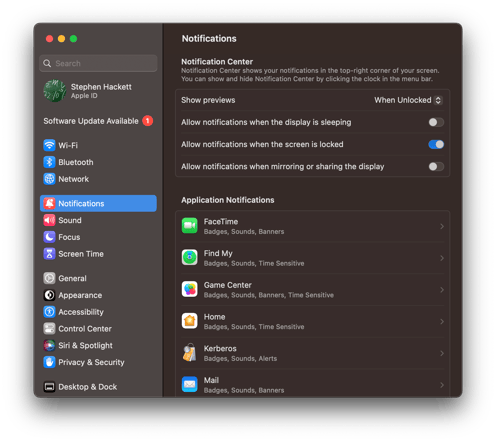Open the Bluetooth settings pane
This screenshot has height=442, width=496.
tap(98, 162)
